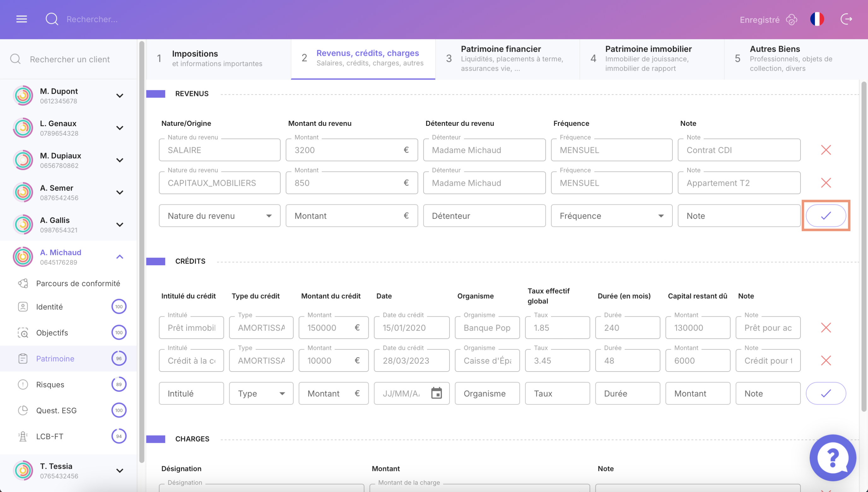Delete the SALAIRE revenue row
This screenshot has height=492, width=868.
(826, 150)
